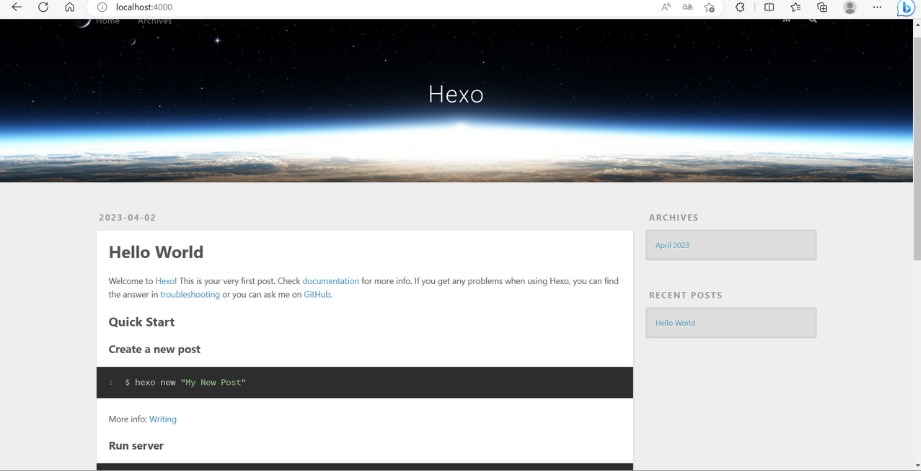
Task: Open the Hello World post title
Action: click(x=156, y=252)
